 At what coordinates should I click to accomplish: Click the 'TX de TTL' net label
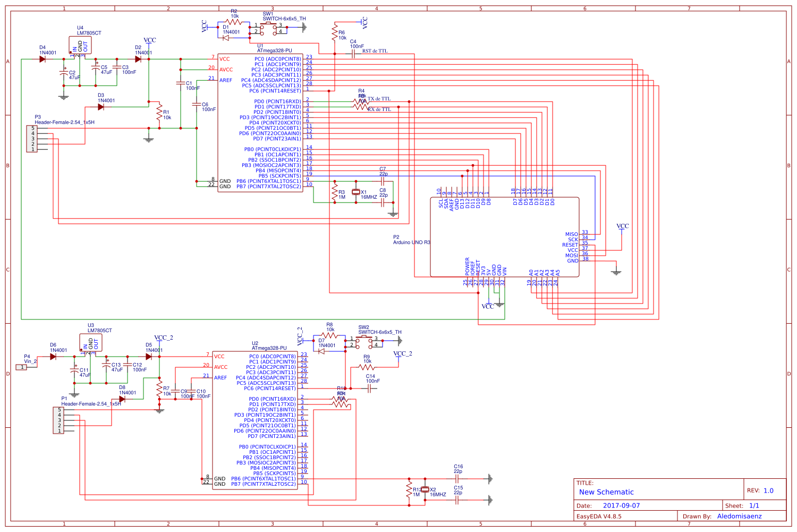[379, 99]
